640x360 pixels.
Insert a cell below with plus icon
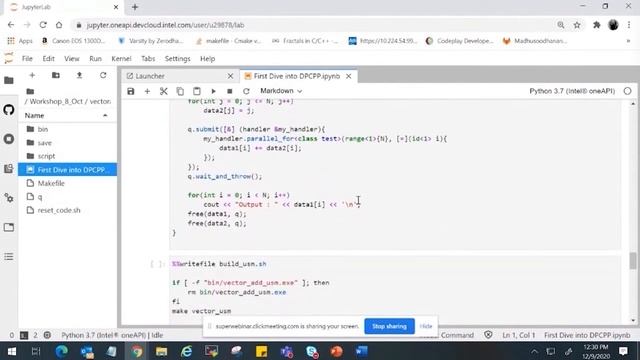click(x=147, y=91)
